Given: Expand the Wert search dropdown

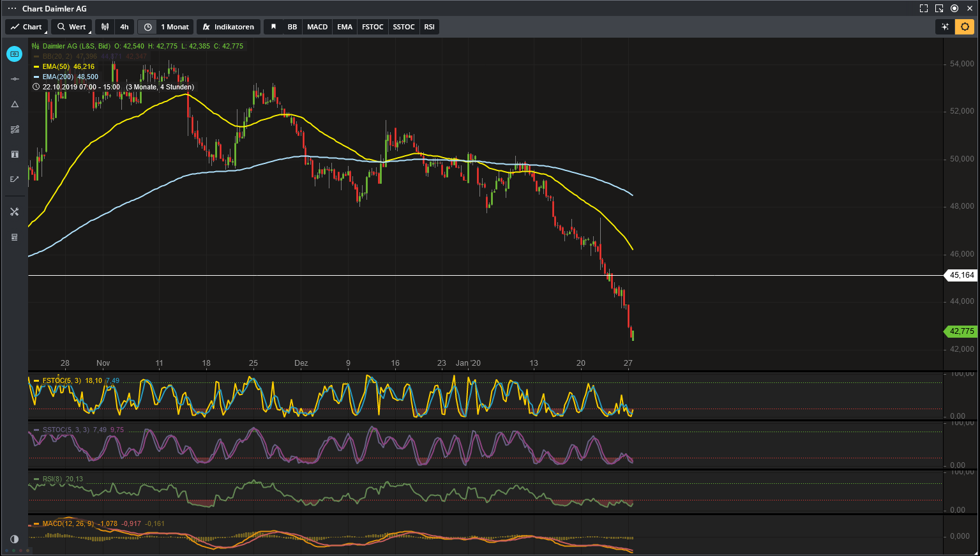Looking at the screenshot, I should click(x=72, y=27).
